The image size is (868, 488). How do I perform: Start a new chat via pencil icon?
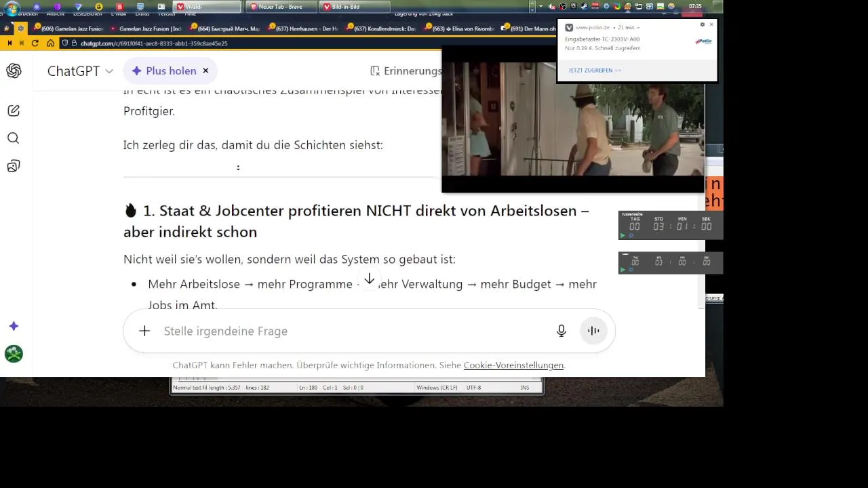[x=14, y=110]
